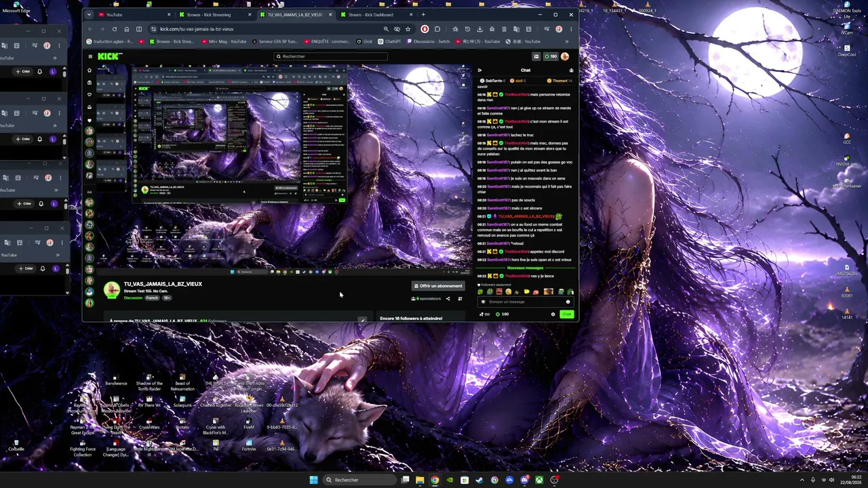Open Steam from the taskbar
The image size is (868, 488).
tap(479, 480)
